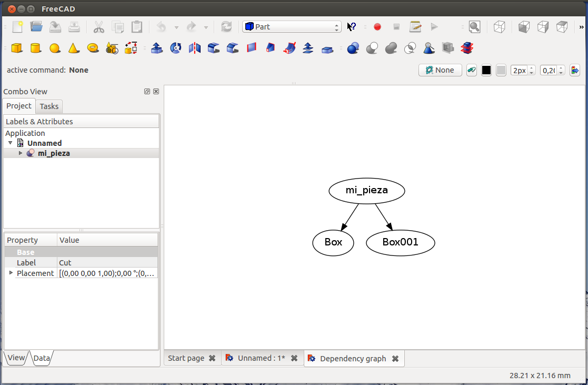This screenshot has width=588, height=385.
Task: Mirror the selected shape
Action: [x=195, y=48]
